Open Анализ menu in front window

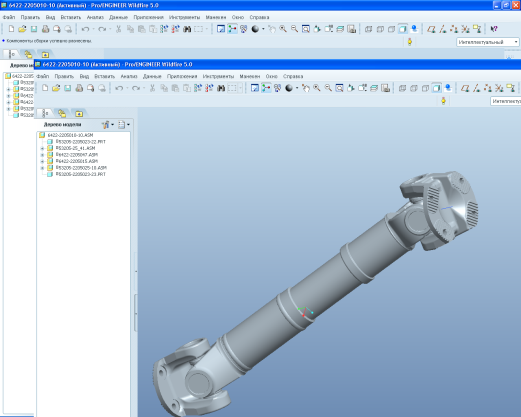129,76
